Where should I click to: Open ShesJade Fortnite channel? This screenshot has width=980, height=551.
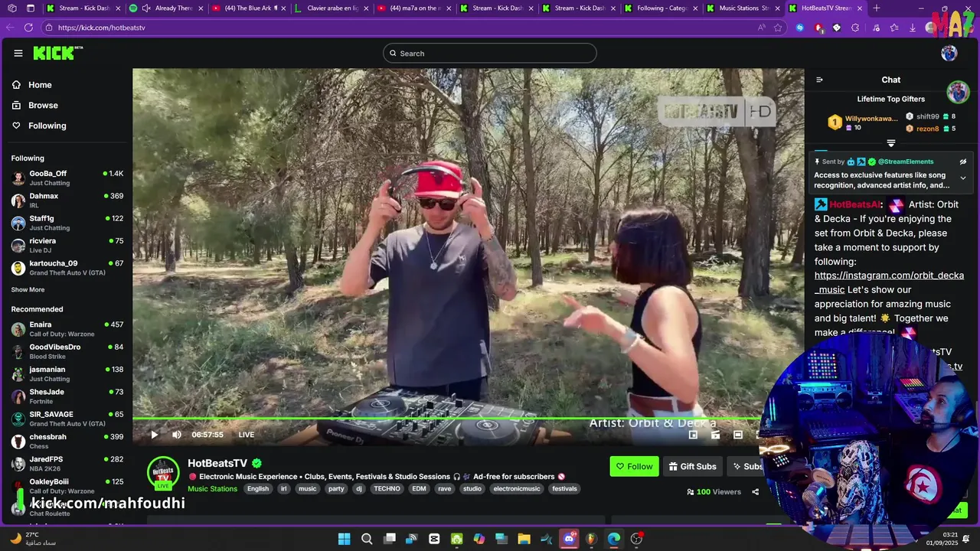click(x=67, y=396)
